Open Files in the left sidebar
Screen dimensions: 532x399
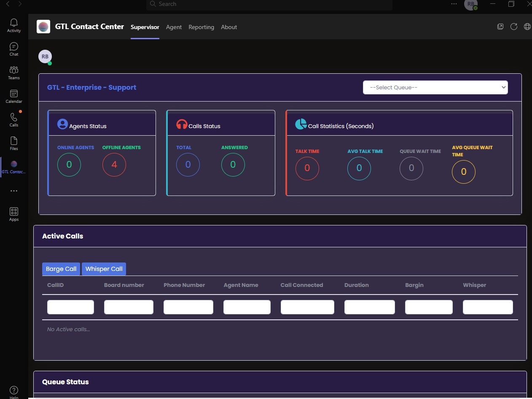(14, 143)
